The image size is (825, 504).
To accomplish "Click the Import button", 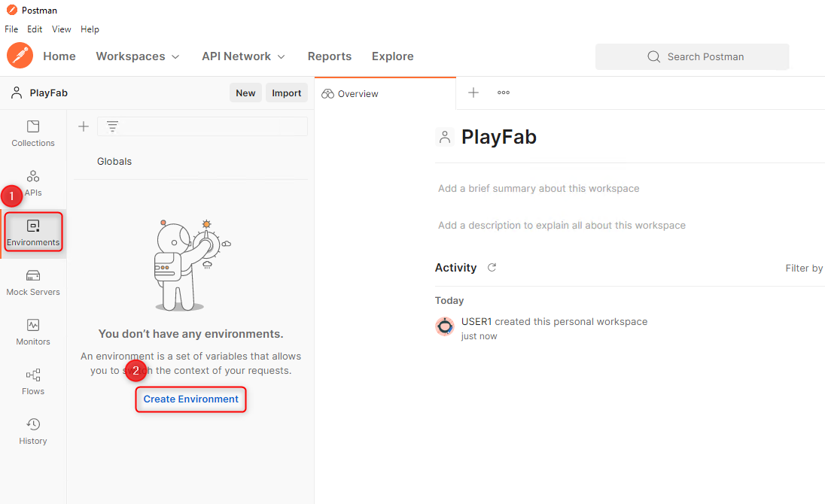I will tap(287, 93).
